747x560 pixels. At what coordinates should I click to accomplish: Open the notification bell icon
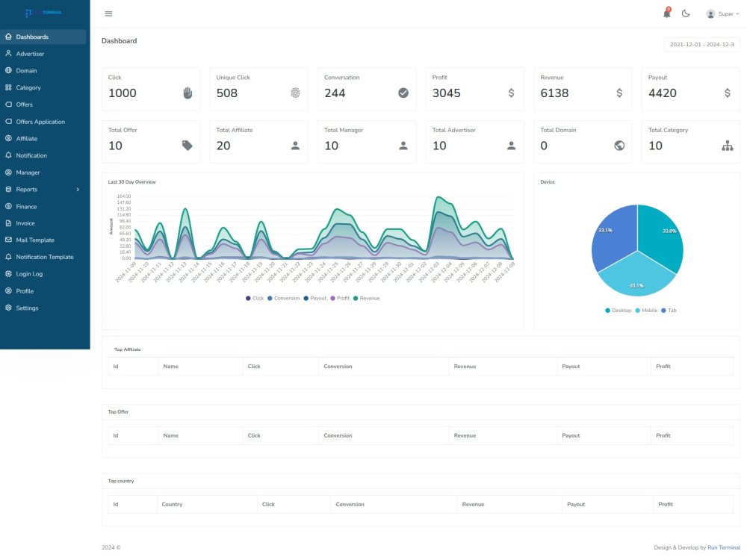point(667,13)
